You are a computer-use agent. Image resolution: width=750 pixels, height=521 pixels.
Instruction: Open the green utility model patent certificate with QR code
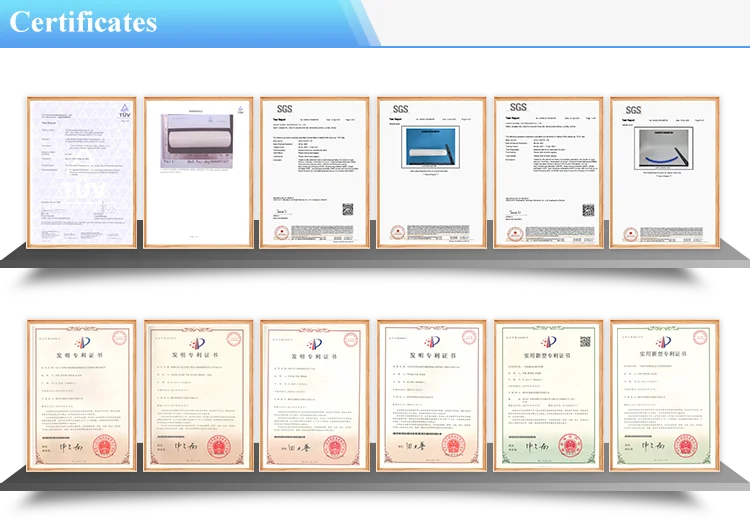pyautogui.click(x=548, y=396)
